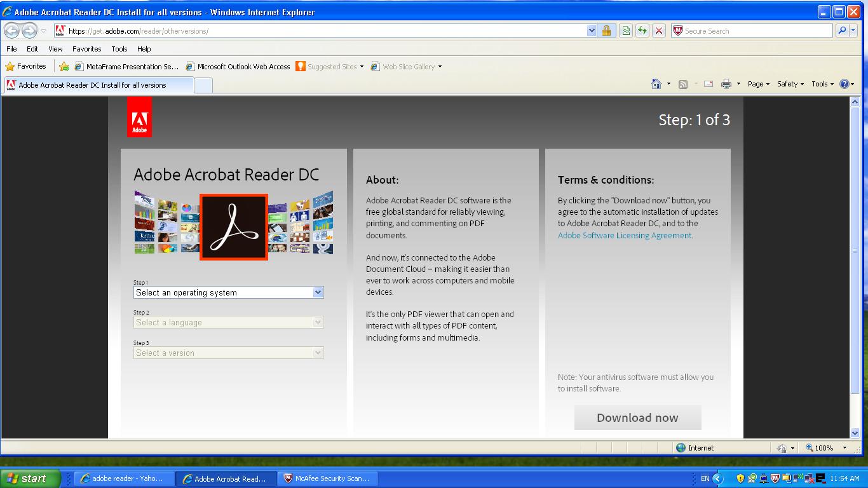Open the File menu
Viewport: 868px width, 488px height.
click(11, 49)
